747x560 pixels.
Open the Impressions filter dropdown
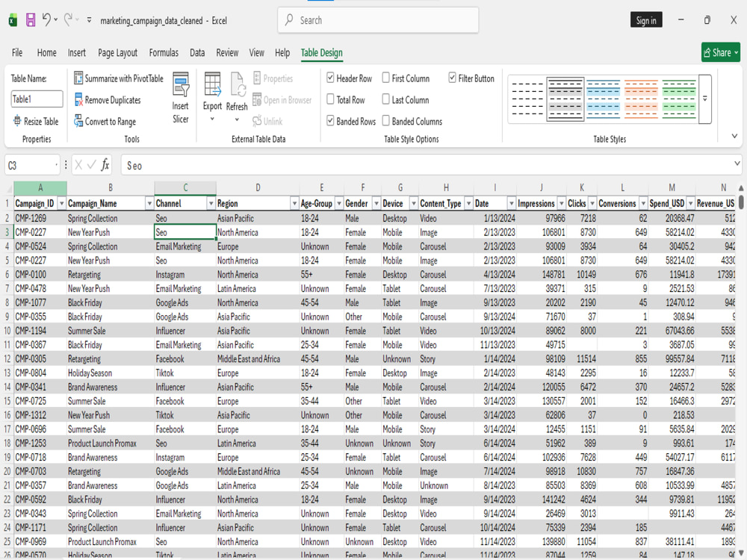tap(561, 204)
